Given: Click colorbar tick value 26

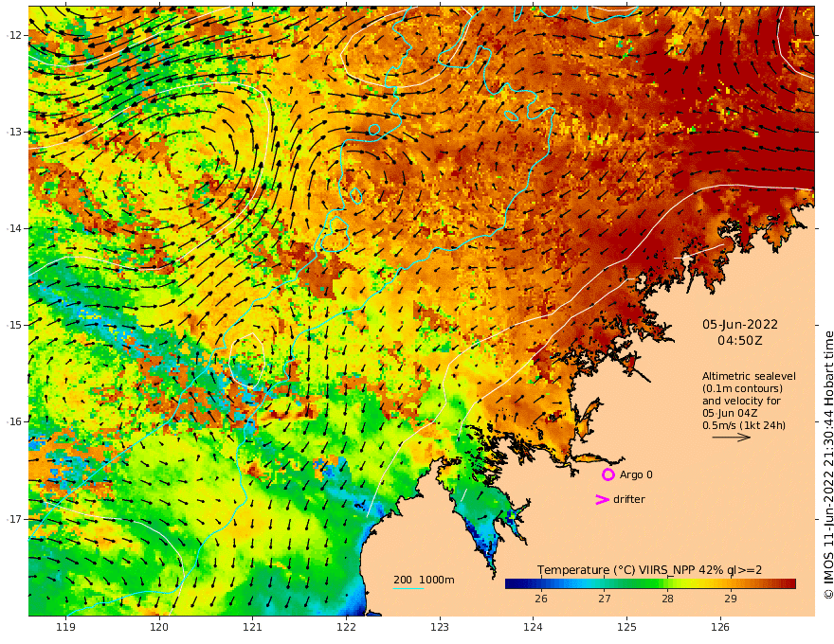Looking at the screenshot, I should [541, 599].
